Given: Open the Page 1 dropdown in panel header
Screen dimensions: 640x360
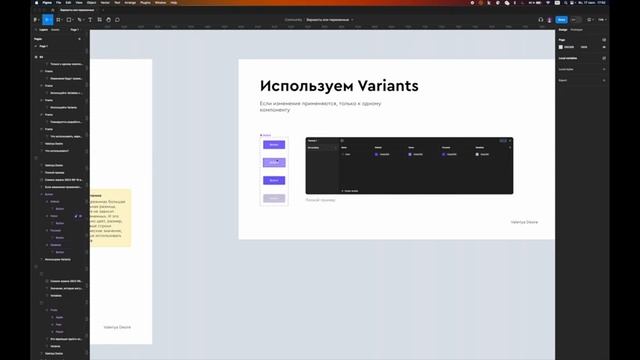Looking at the screenshot, I should (x=74, y=30).
